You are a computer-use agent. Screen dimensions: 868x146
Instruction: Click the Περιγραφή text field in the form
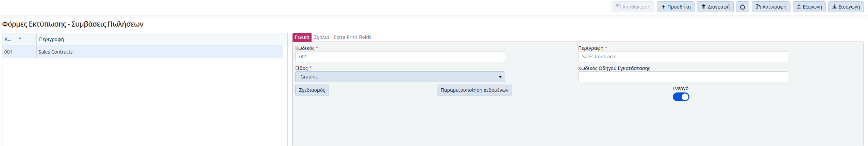coord(683,57)
